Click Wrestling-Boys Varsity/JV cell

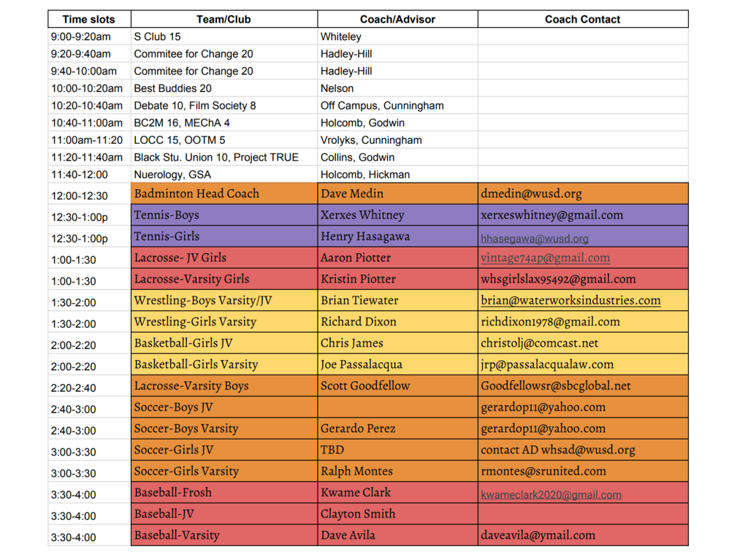[224, 301]
